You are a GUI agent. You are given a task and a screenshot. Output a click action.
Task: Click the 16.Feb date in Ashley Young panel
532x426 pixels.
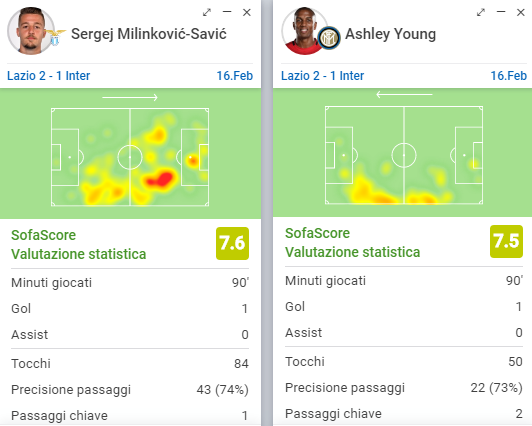point(509,76)
